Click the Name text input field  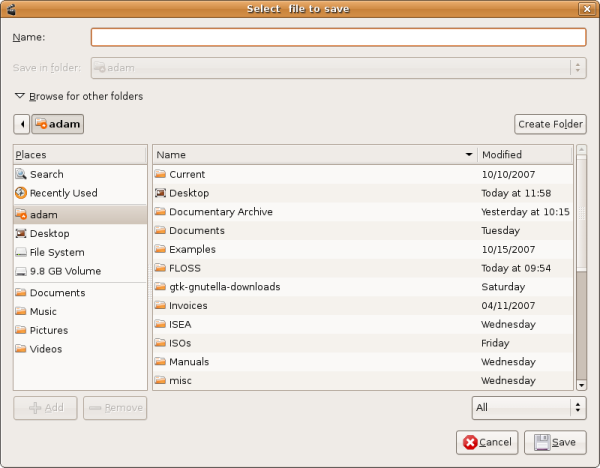338,37
